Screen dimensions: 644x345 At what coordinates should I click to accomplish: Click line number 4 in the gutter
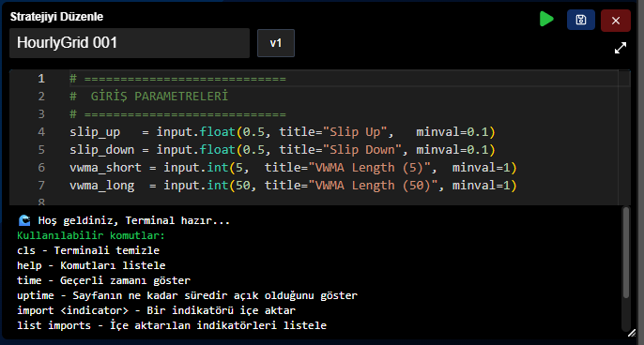pos(41,132)
